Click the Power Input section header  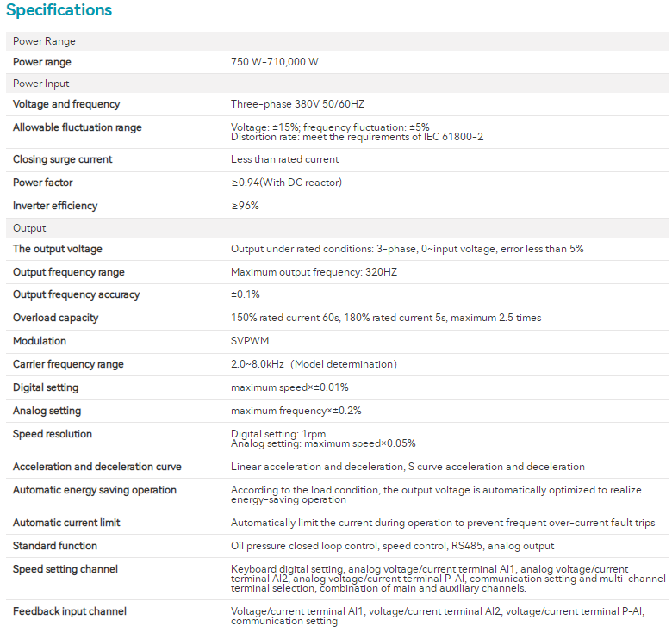pyautogui.click(x=41, y=84)
